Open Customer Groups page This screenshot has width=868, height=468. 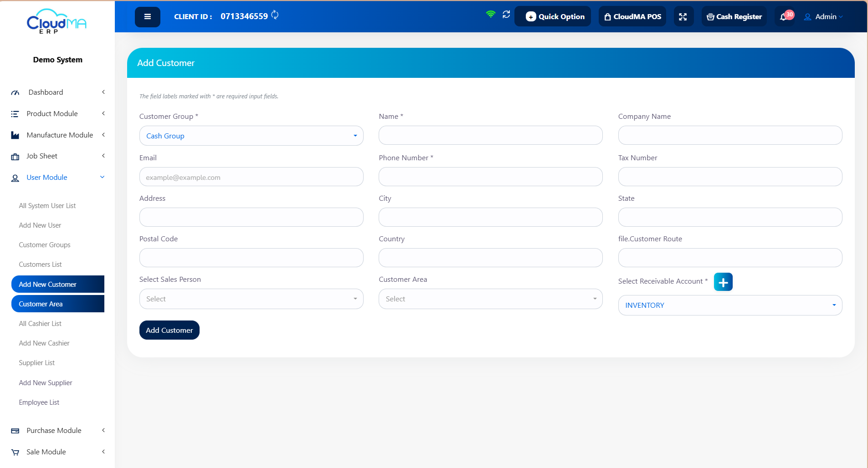pos(45,245)
